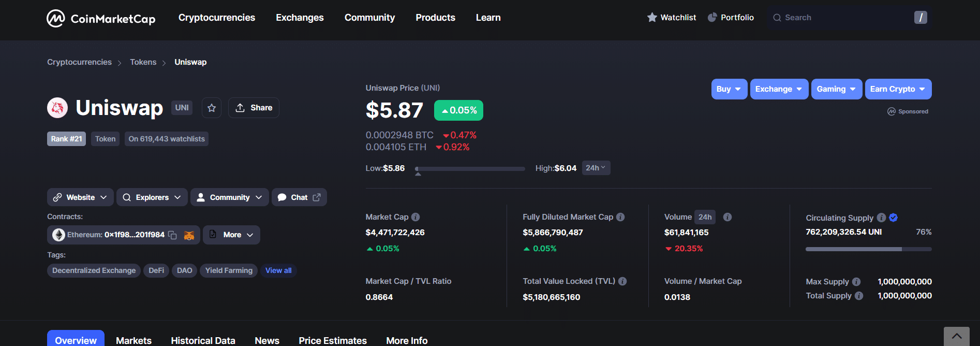The height and width of the screenshot is (346, 980).
Task: Add Uniswap to watchlist with star icon
Action: click(x=212, y=108)
